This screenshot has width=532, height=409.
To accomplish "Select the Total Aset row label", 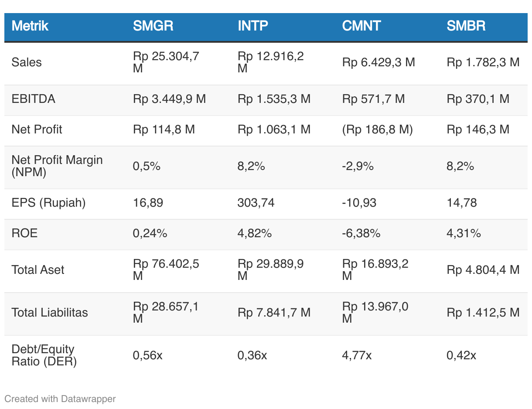I will tap(38, 270).
